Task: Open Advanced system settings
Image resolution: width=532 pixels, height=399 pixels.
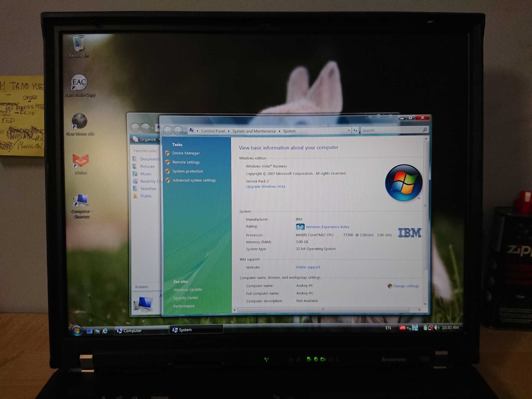Action: (194, 180)
